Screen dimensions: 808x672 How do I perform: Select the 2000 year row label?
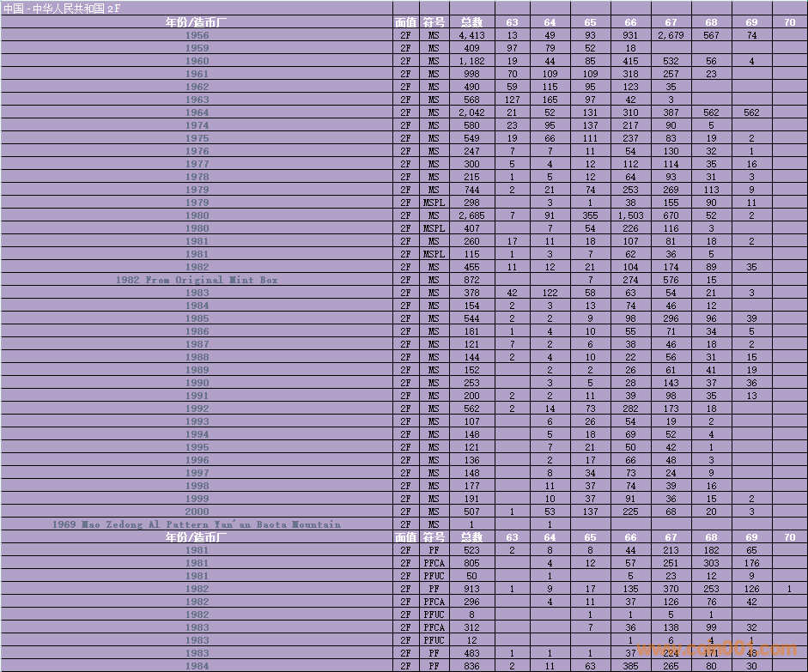tap(197, 512)
